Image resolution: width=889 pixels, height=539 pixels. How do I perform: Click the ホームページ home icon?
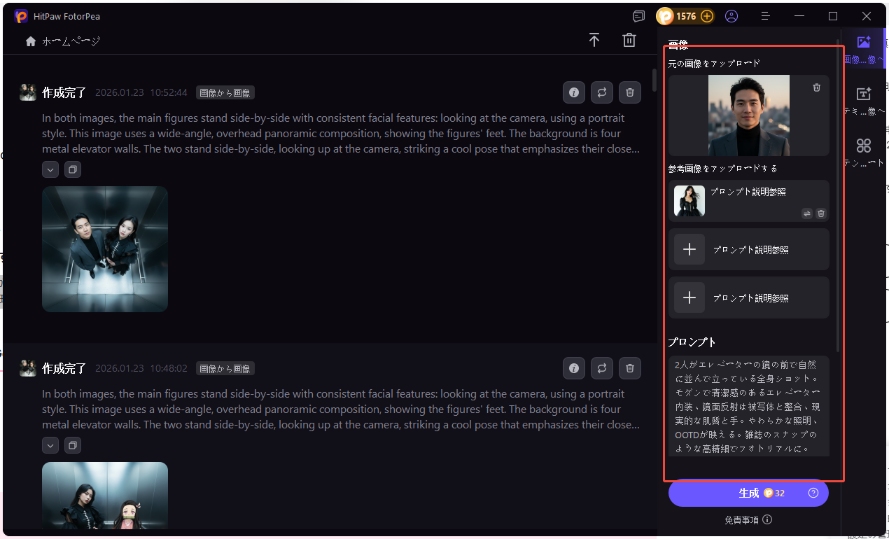[31, 41]
